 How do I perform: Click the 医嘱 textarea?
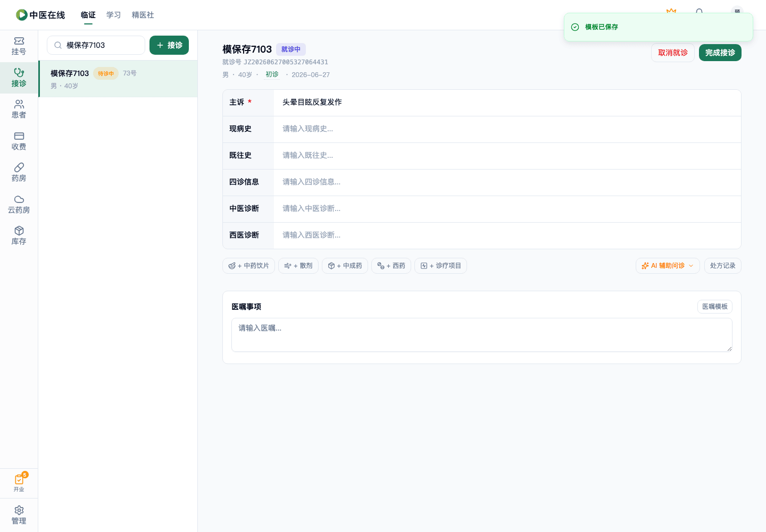click(482, 335)
